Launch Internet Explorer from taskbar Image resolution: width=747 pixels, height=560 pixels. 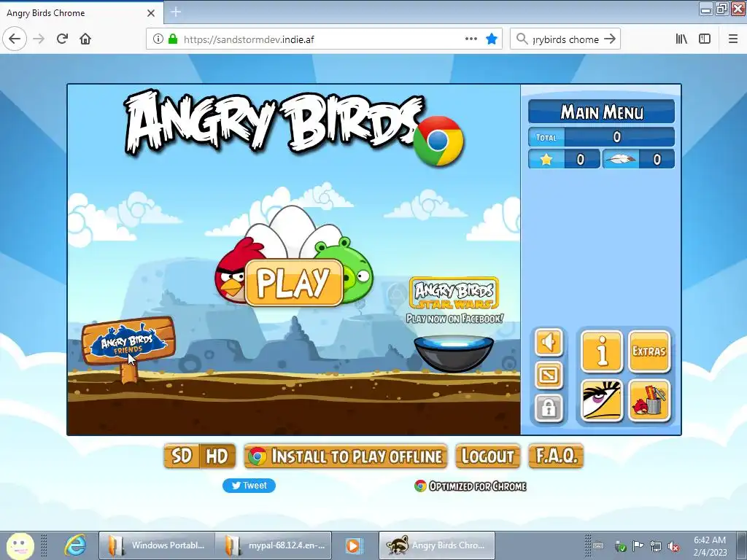click(75, 545)
